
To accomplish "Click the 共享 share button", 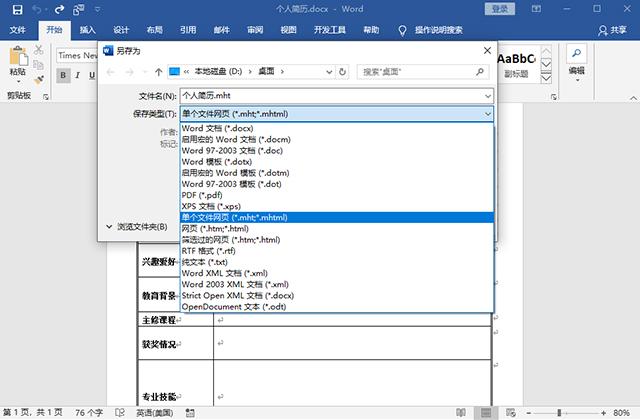I will pos(612,30).
